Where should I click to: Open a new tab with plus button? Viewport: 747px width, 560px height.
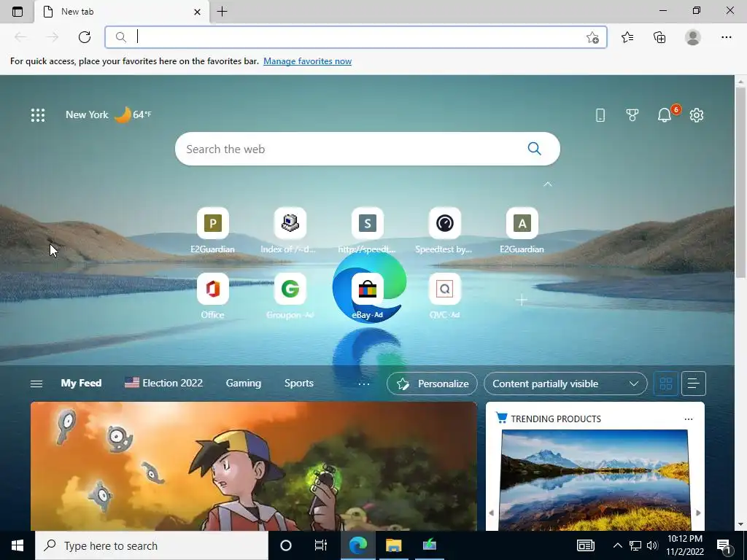pos(222,12)
